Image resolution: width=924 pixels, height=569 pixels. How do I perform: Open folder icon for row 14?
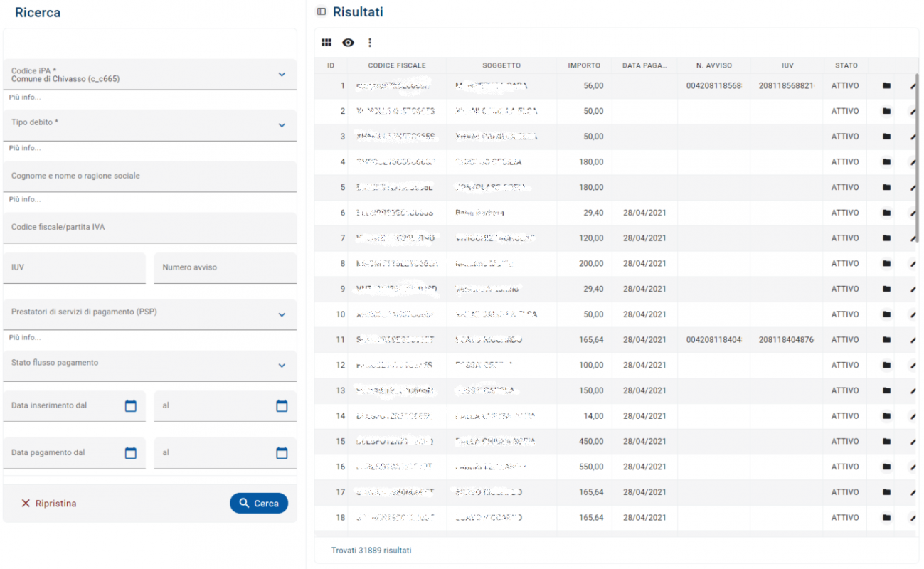[886, 416]
